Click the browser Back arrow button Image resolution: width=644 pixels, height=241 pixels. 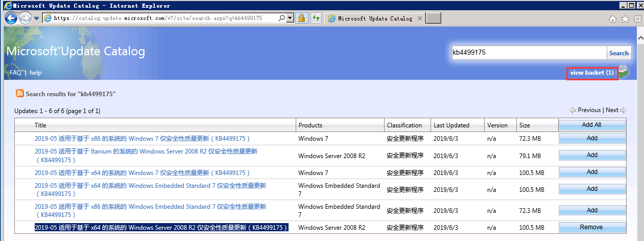click(x=11, y=18)
